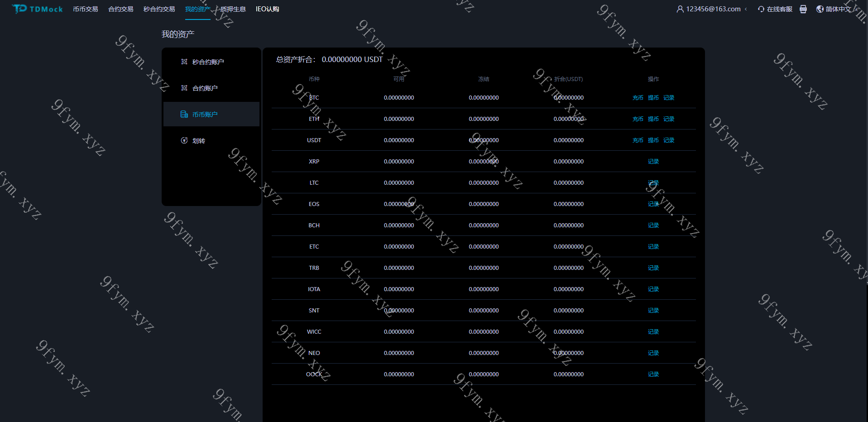Click the 冻结 column header

coord(484,79)
